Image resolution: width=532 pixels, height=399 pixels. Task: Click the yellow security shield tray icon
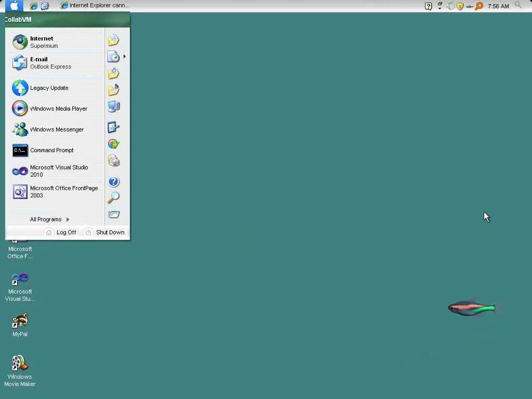[460, 6]
